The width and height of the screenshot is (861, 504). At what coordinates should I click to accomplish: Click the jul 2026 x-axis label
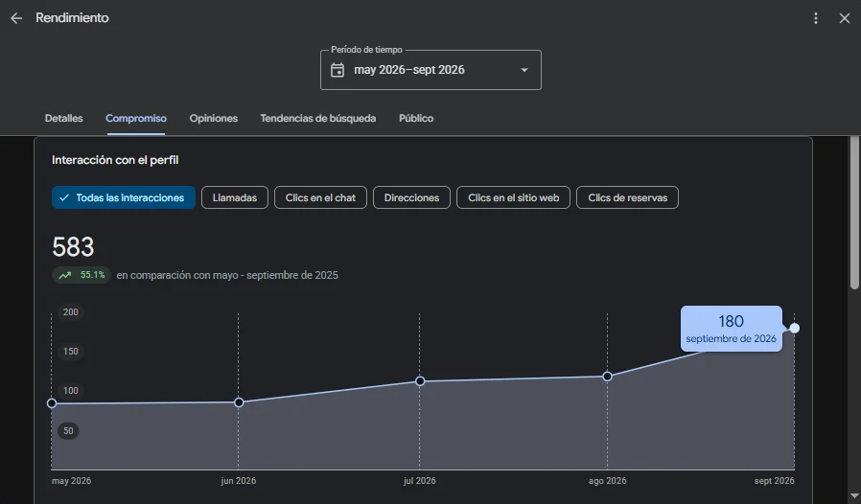[x=420, y=481]
